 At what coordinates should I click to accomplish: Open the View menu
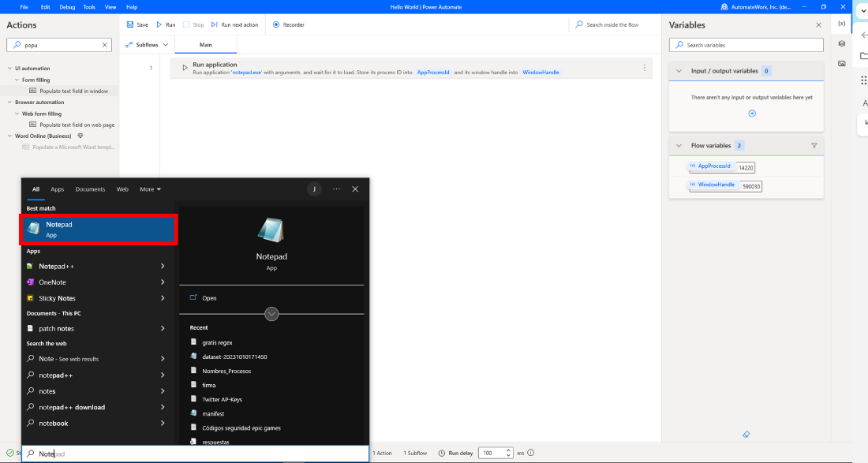point(110,7)
